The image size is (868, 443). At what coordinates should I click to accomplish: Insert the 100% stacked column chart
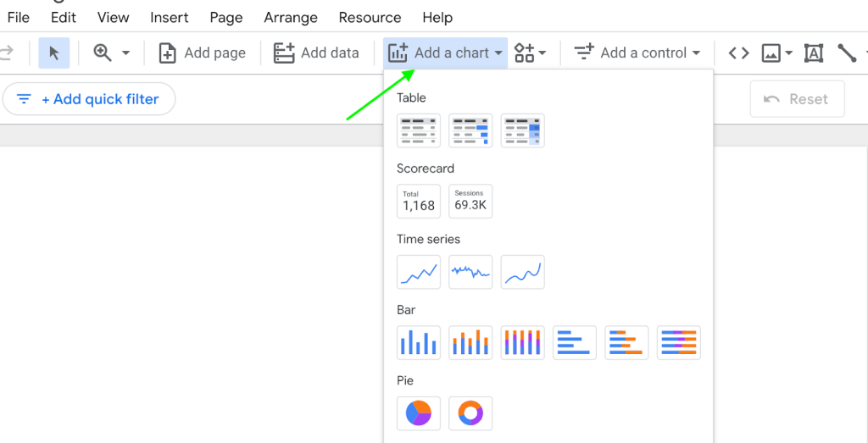click(522, 343)
